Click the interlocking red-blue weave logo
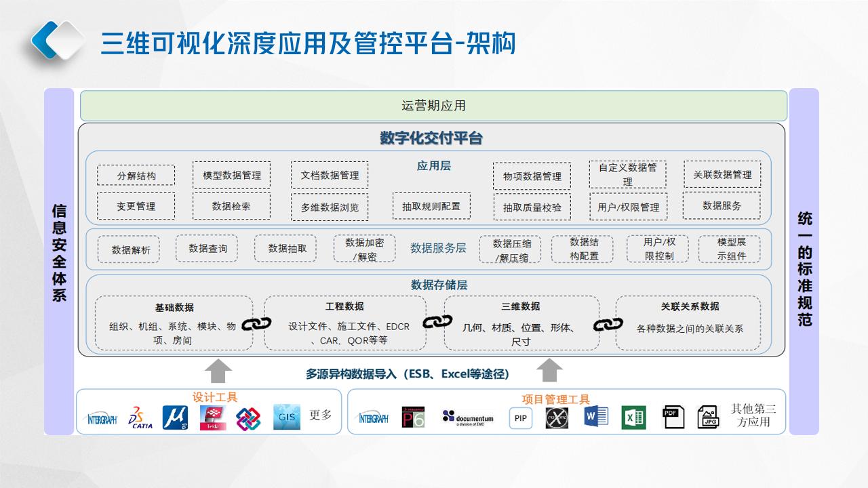 [x=249, y=418]
